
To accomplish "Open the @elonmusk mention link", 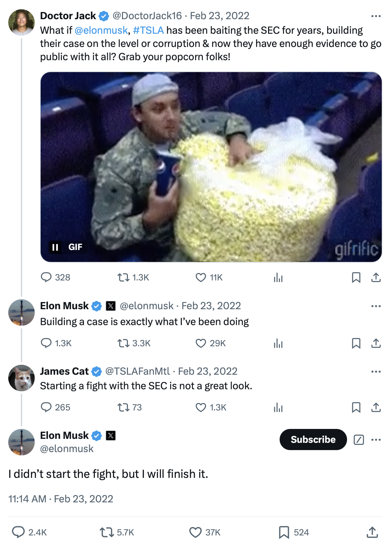I will tap(101, 30).
